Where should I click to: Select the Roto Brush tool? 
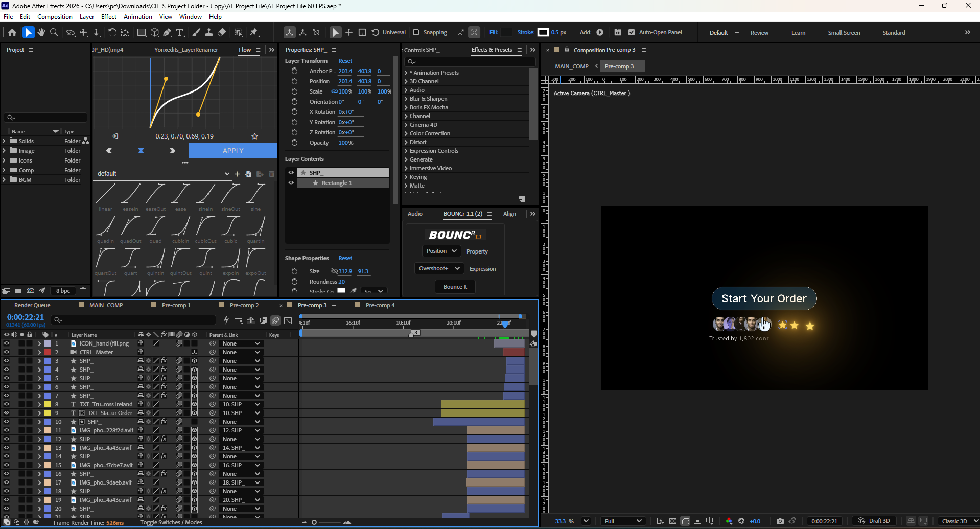click(239, 32)
